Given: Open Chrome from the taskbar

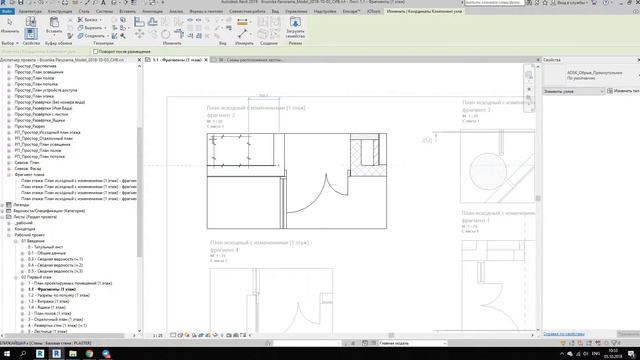Looking at the screenshot, I should [89, 353].
